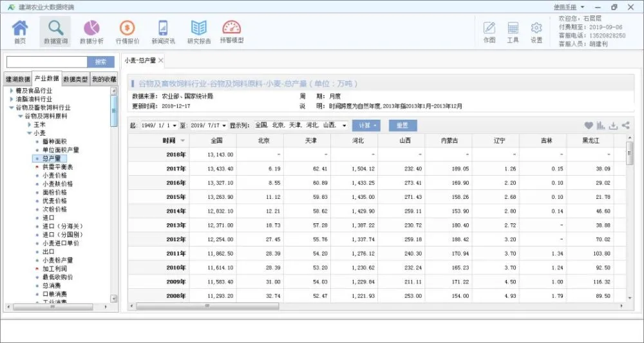Open the end date 2019/7/17 dropdown
Image resolution: width=644 pixels, height=343 pixels.
[224, 125]
